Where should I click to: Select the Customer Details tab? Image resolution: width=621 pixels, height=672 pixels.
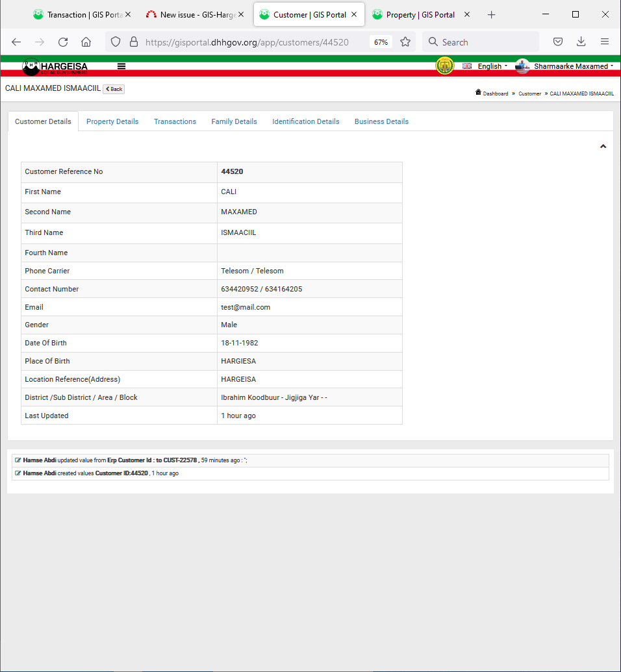pos(43,121)
